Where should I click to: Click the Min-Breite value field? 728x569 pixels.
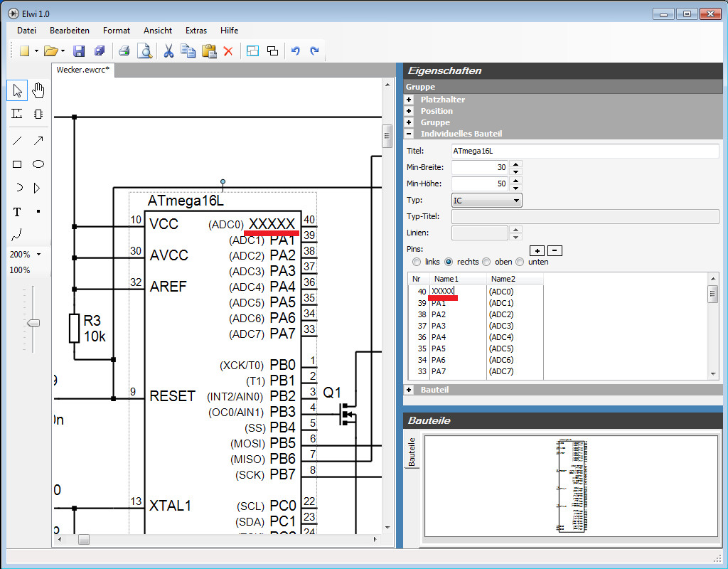(480, 167)
